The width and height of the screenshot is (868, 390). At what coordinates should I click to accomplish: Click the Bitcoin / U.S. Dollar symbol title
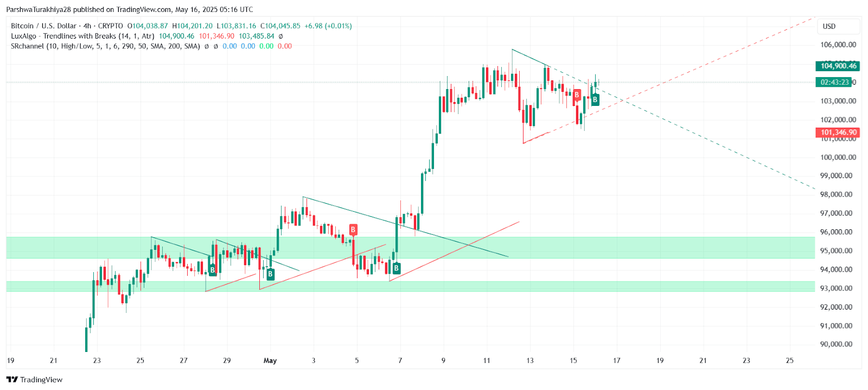click(44, 26)
